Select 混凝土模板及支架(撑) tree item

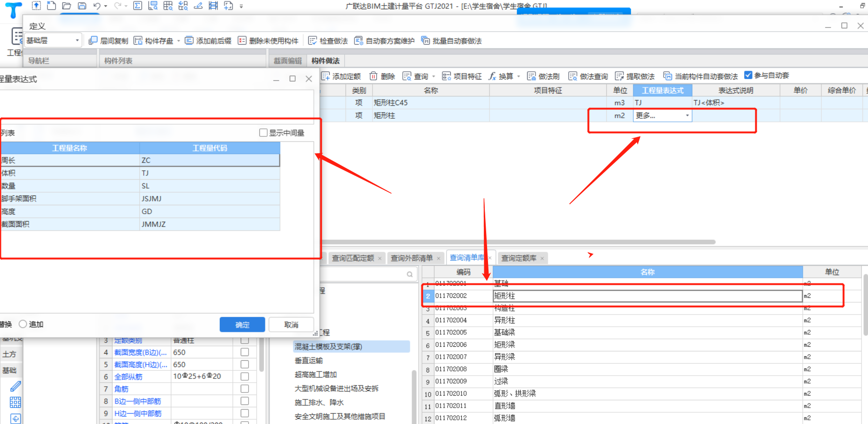pyautogui.click(x=328, y=346)
